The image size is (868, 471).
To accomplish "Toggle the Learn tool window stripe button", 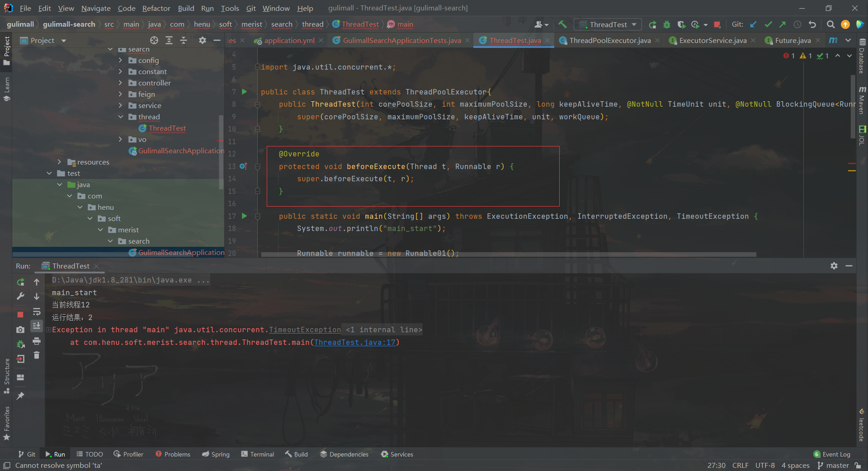I will [6, 89].
